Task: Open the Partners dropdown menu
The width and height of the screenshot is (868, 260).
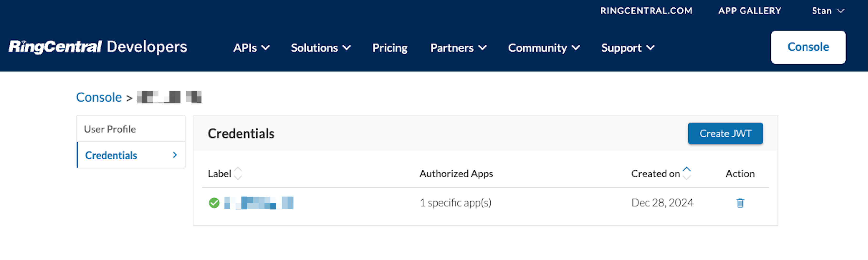Action: (x=458, y=48)
